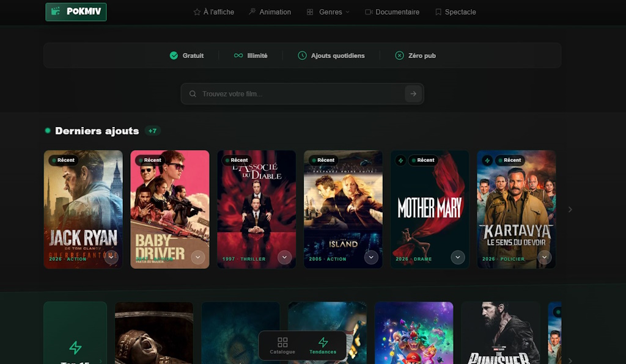Screen dimensions: 626x364
Task: Click the infinity Illimité icon
Action: [x=238, y=56]
